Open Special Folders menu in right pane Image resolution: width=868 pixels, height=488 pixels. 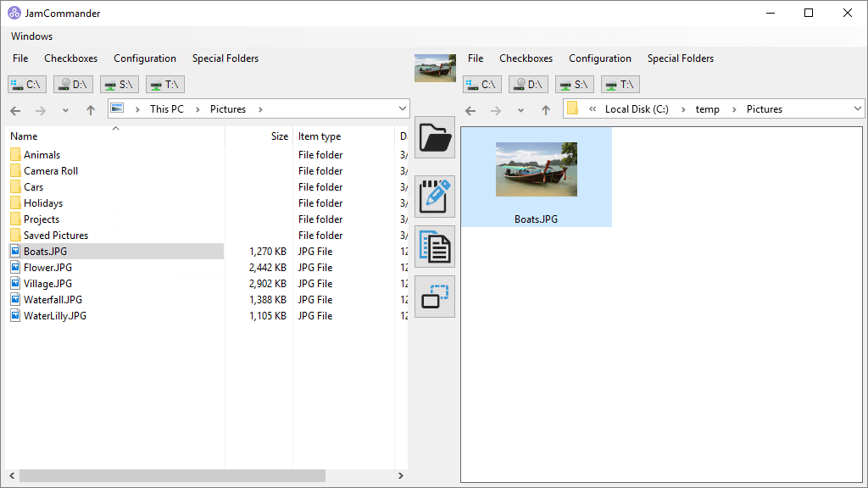(680, 58)
